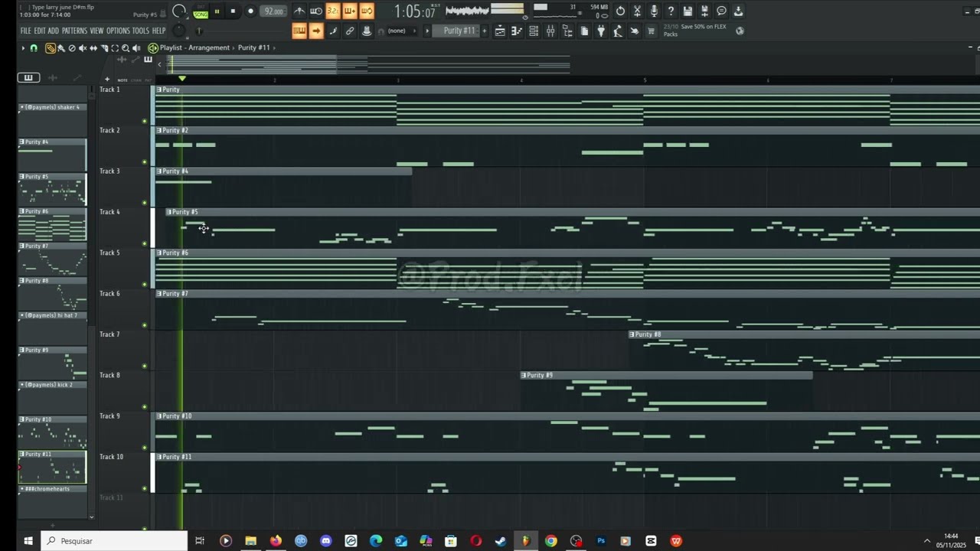The height and width of the screenshot is (551, 980).
Task: Open the Plugin picker (plug icon)
Action: 601,31
